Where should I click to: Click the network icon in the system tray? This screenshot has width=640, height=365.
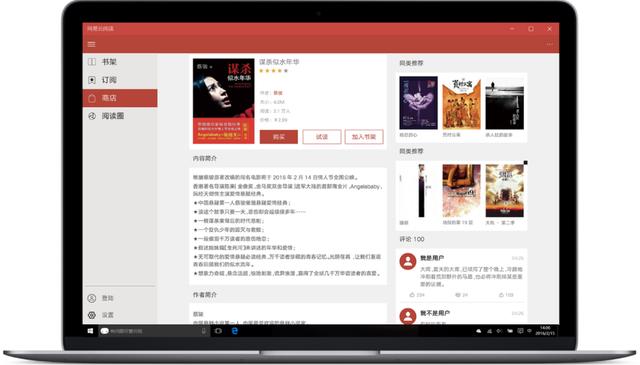(489, 331)
